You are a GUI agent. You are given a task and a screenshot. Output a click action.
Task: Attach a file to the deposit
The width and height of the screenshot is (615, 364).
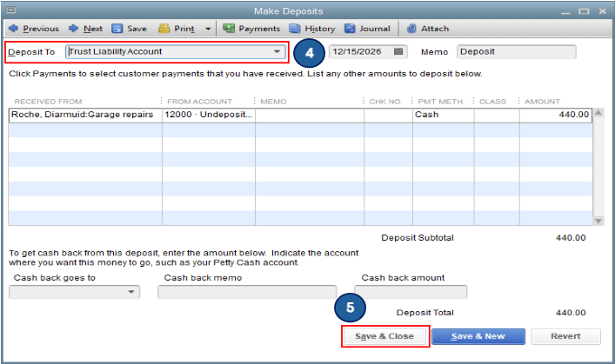[x=428, y=29]
